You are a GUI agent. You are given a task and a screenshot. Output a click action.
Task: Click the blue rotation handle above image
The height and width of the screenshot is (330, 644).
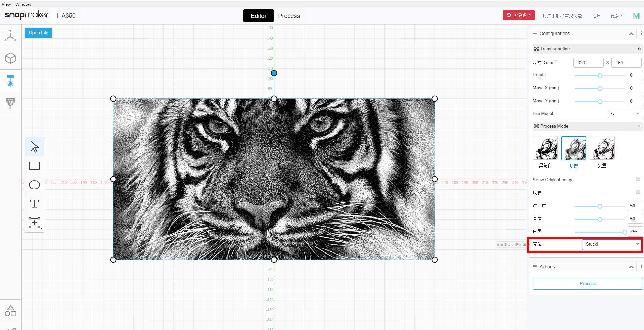[274, 73]
